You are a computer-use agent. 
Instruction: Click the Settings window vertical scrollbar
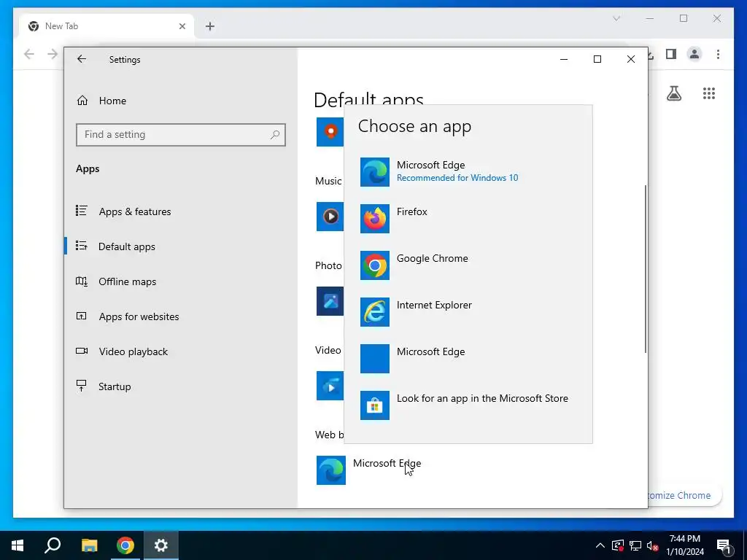[646, 269]
